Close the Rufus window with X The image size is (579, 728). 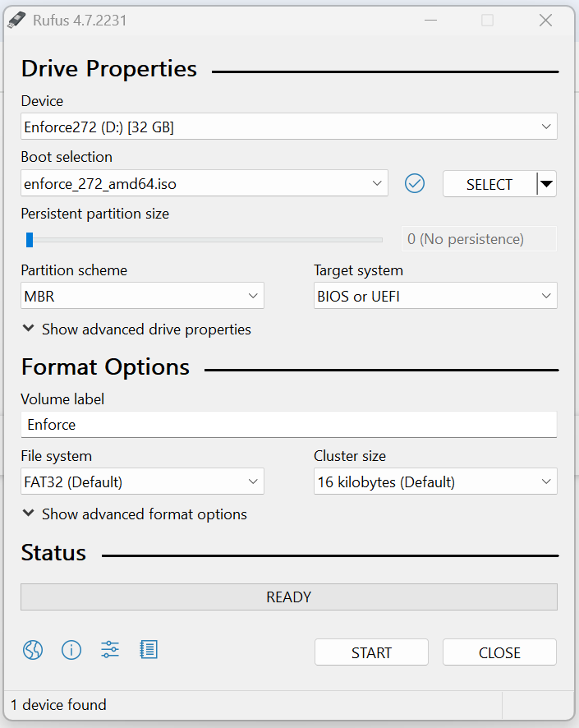(545, 21)
